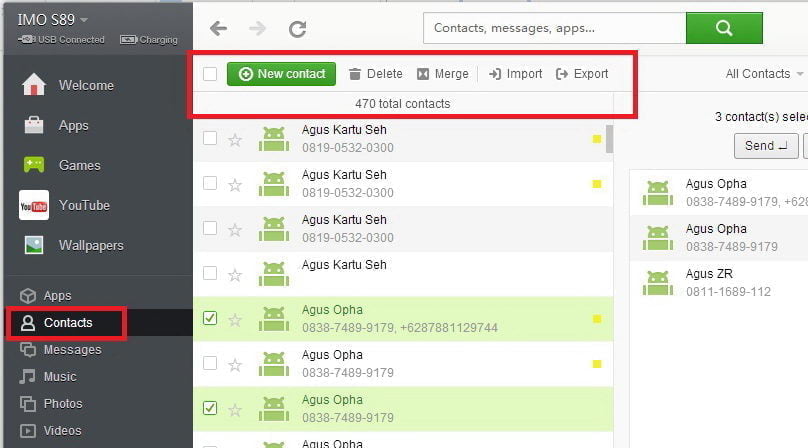Screen dimensions: 808x448
Task: Click the Export button label
Action: 591,74
